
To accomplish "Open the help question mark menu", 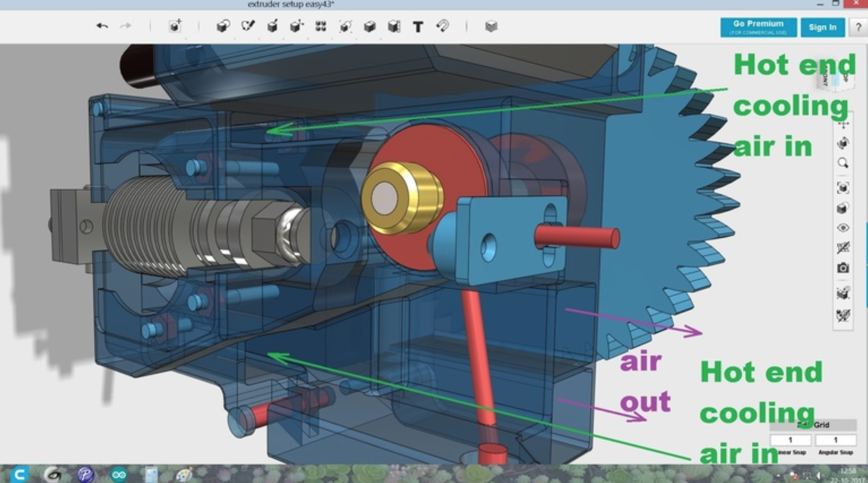I will pyautogui.click(x=859, y=27).
